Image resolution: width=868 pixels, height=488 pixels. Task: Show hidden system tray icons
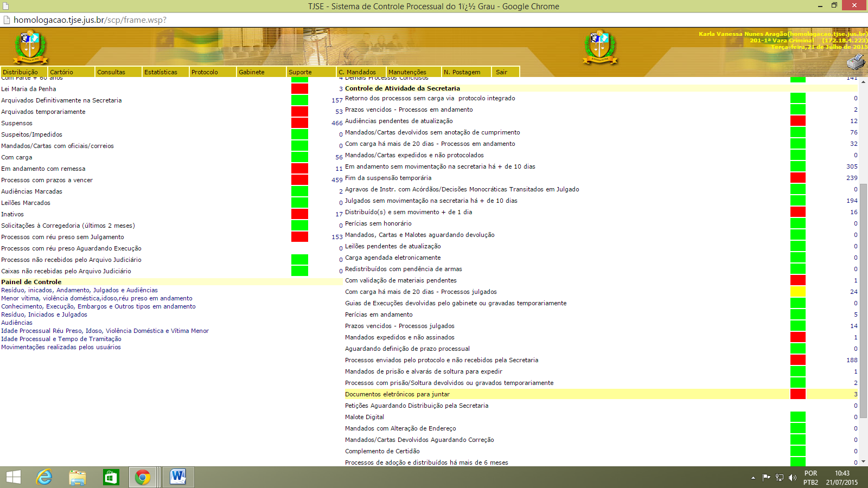[753, 478]
